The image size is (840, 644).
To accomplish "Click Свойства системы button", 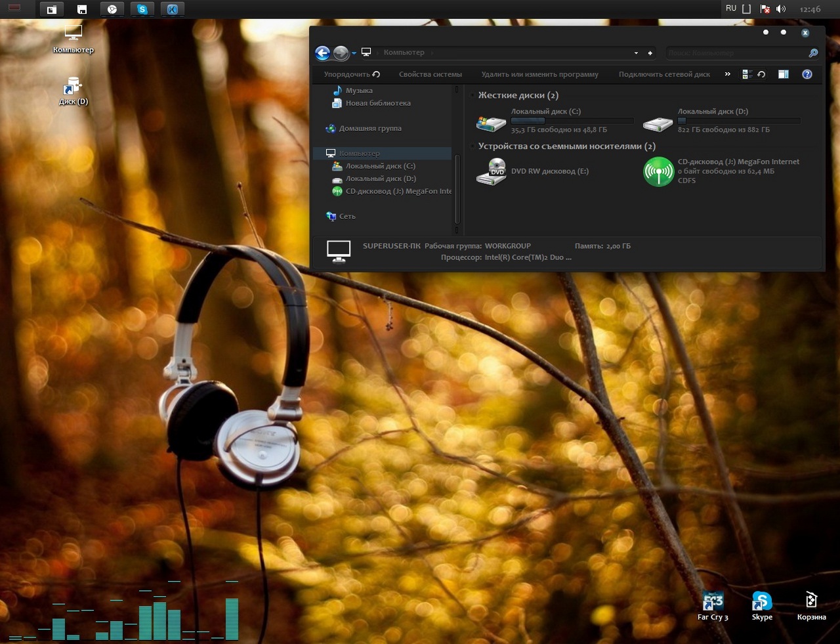I will point(430,74).
